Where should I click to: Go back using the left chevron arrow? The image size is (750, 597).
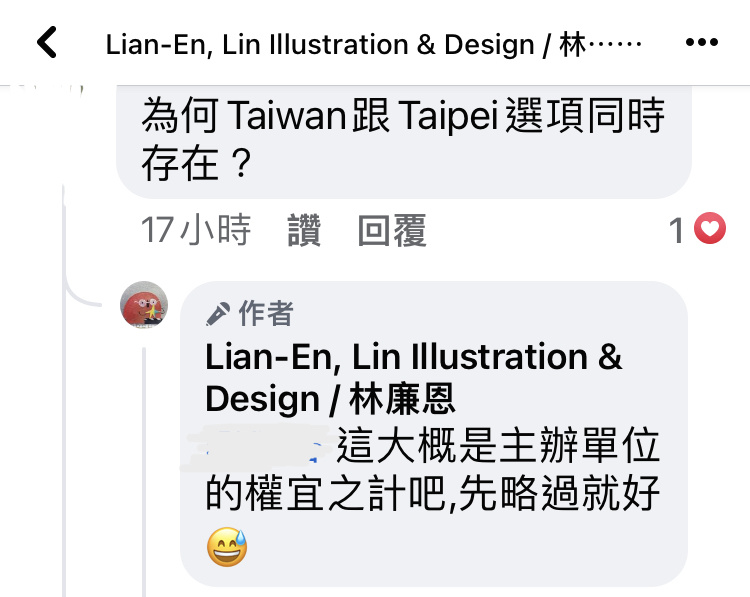pos(47,42)
